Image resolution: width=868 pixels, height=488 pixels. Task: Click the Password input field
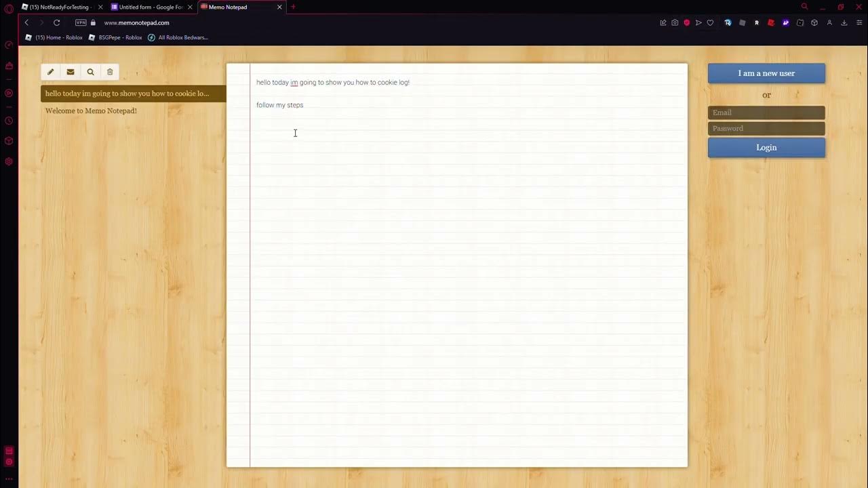point(766,128)
